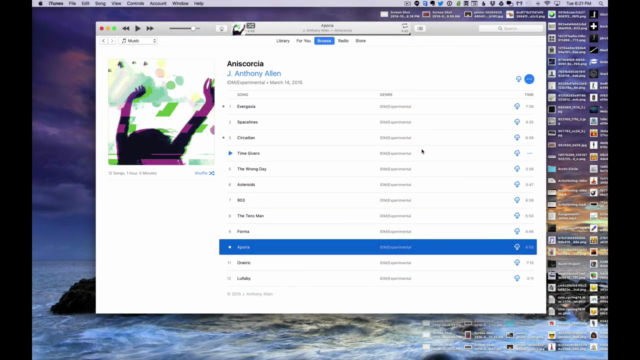Open the Store tab
This screenshot has width=640, height=360.
pyautogui.click(x=360, y=41)
